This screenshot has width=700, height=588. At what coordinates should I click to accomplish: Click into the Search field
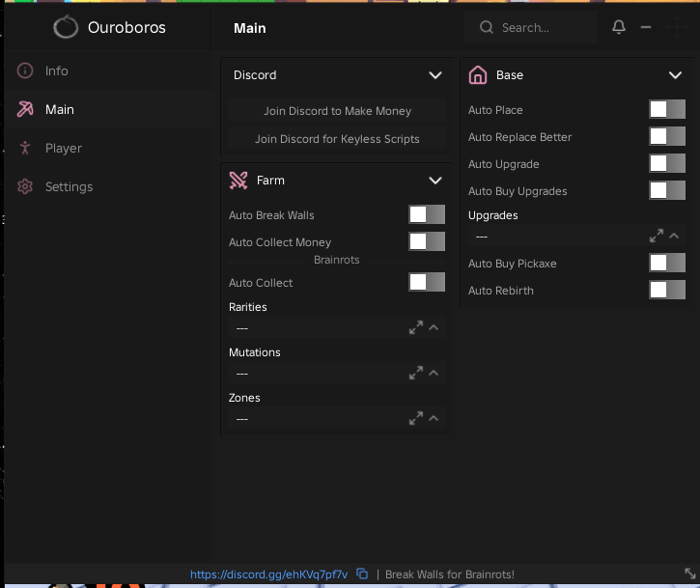pyautogui.click(x=531, y=27)
